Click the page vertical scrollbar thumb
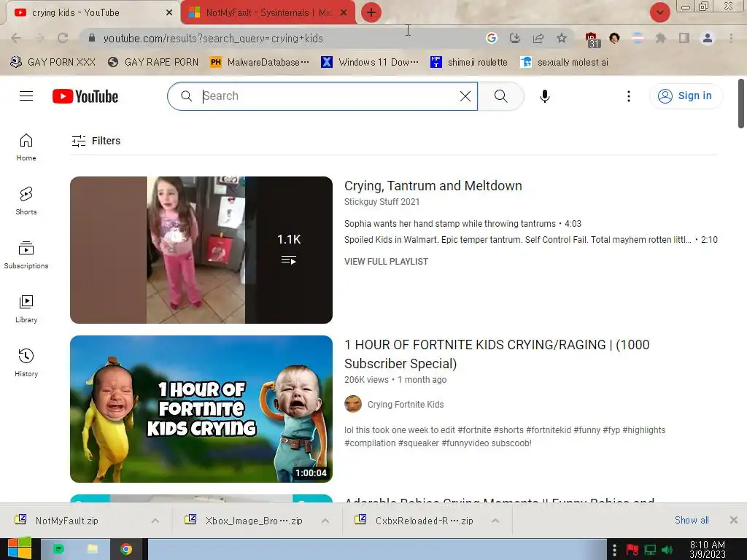Image resolution: width=747 pixels, height=560 pixels. point(741,104)
